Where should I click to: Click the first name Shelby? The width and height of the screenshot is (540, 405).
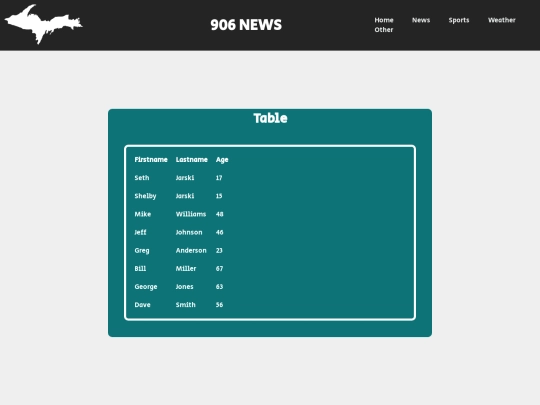(x=145, y=196)
